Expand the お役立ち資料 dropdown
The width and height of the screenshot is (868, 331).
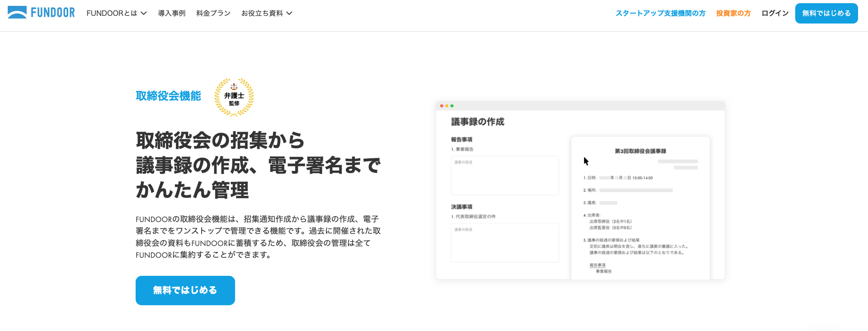[x=267, y=14]
